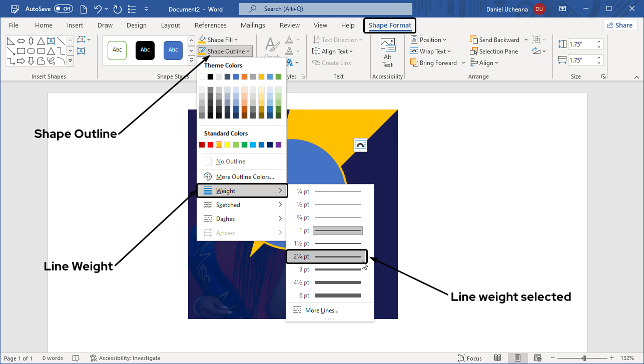This screenshot has width=644, height=364.
Task: Click the Alt Text accessibility icon
Action: point(387,53)
